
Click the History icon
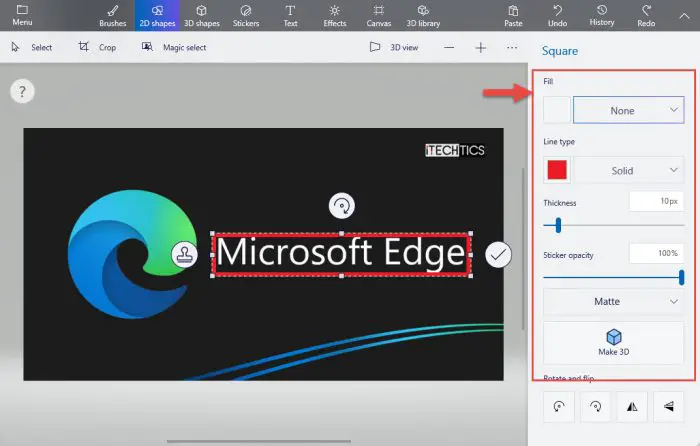(602, 14)
